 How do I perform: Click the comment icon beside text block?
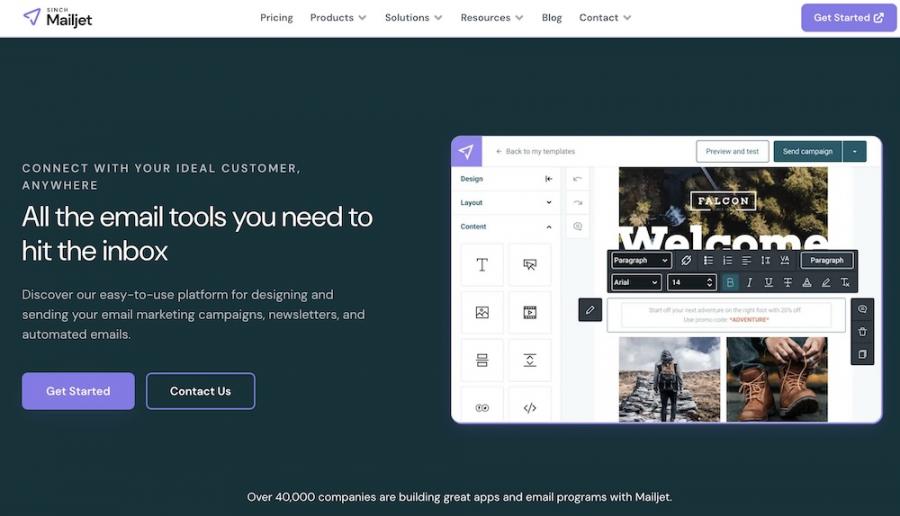coord(862,309)
